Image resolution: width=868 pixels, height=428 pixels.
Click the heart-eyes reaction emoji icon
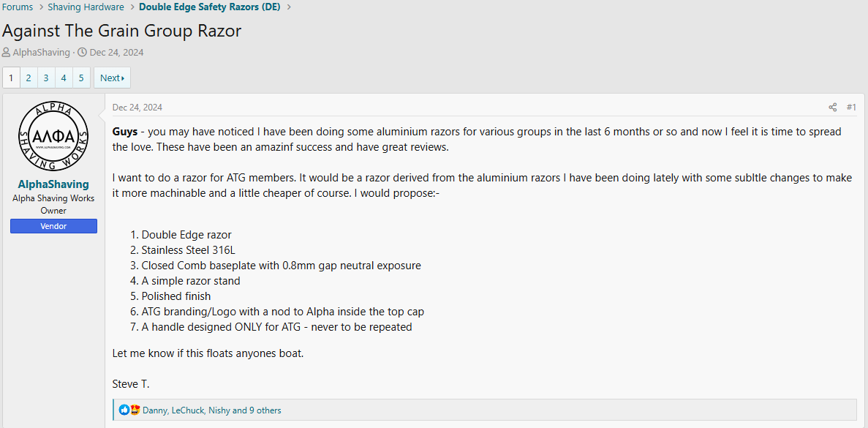click(x=135, y=410)
